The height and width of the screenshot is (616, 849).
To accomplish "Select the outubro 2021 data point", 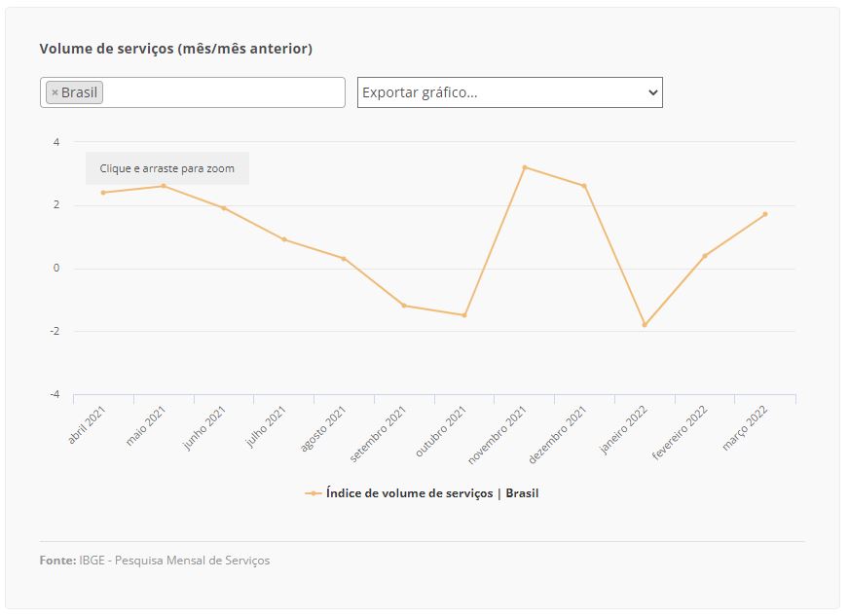I will (x=464, y=315).
